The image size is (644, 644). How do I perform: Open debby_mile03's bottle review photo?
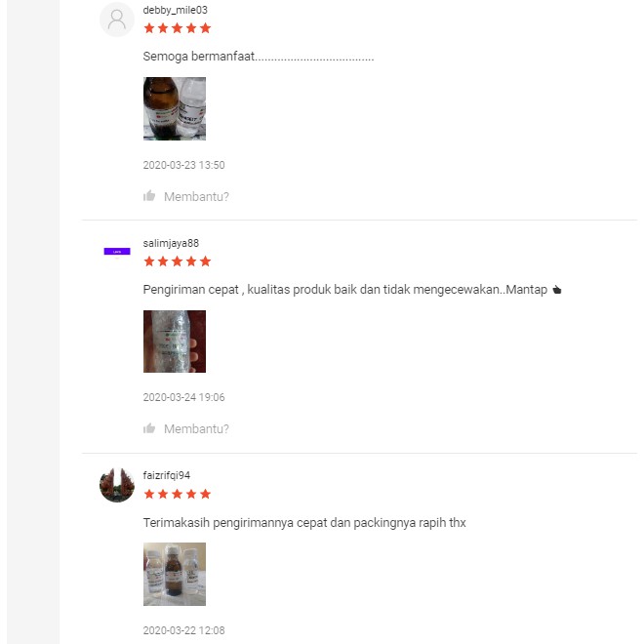click(x=175, y=109)
